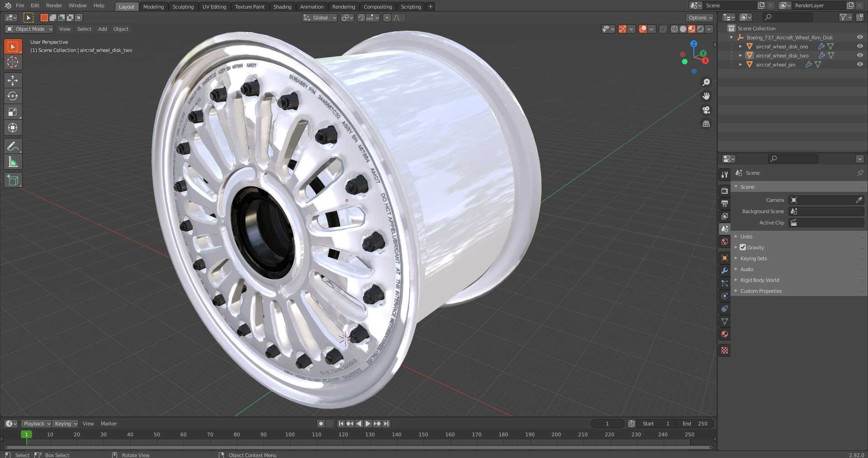The height and width of the screenshot is (458, 868).
Task: Open the Output properties tab
Action: pos(725,203)
